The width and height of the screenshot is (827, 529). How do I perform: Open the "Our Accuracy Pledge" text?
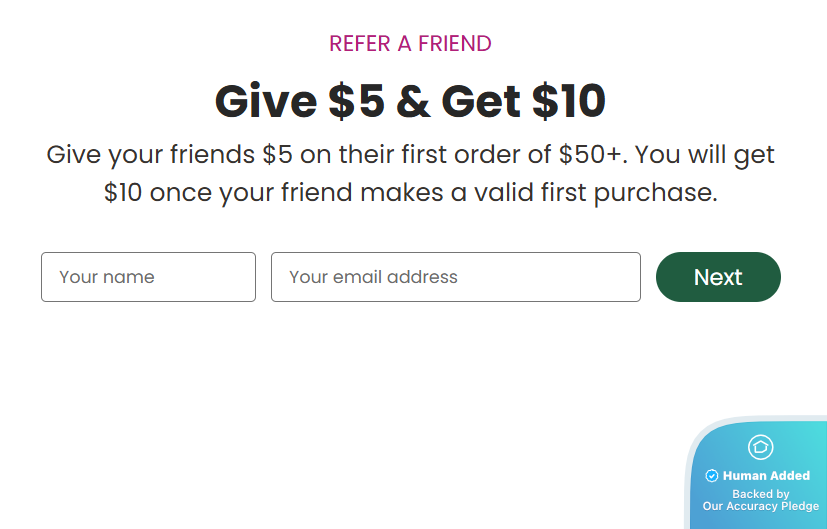(x=760, y=506)
